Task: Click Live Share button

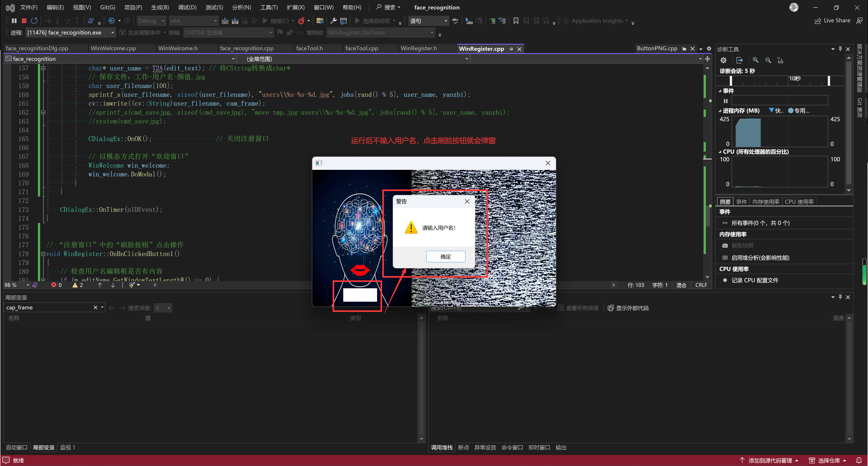Action: click(832, 21)
